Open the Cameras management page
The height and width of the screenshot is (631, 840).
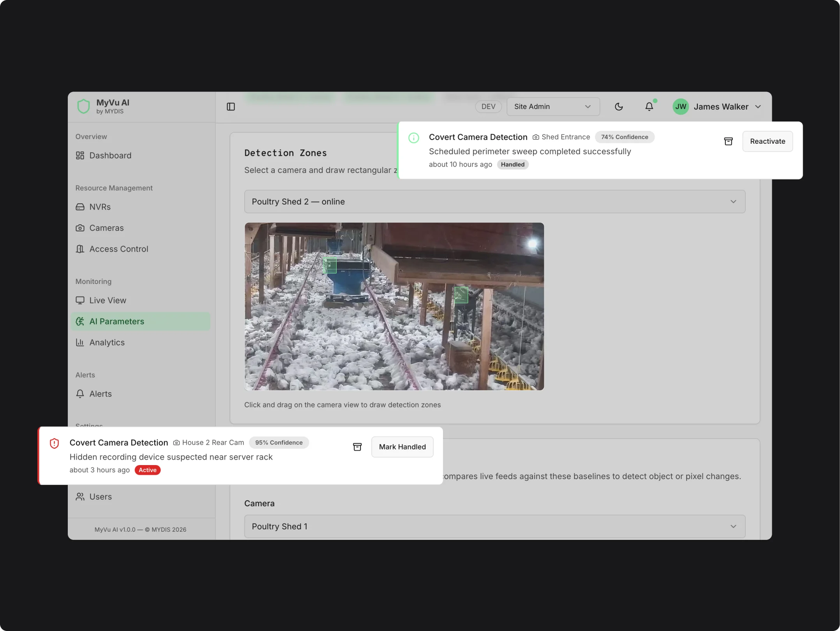point(106,228)
